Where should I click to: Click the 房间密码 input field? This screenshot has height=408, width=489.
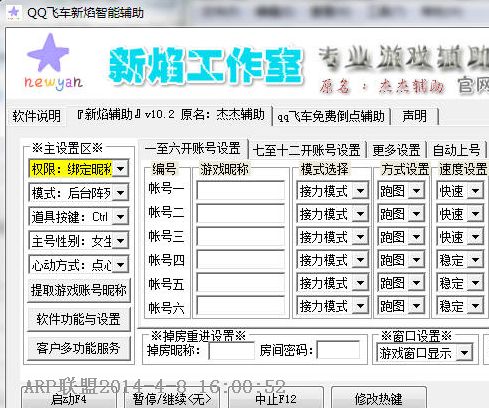pos(338,350)
